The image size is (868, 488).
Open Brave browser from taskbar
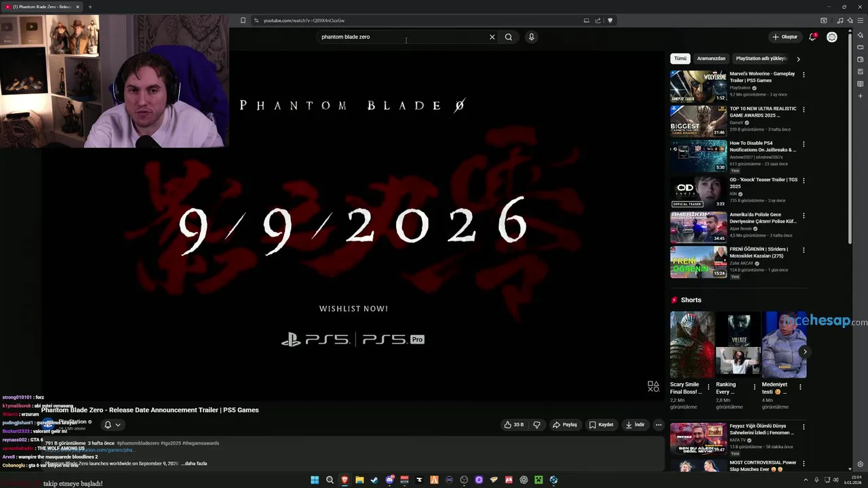pos(344,480)
